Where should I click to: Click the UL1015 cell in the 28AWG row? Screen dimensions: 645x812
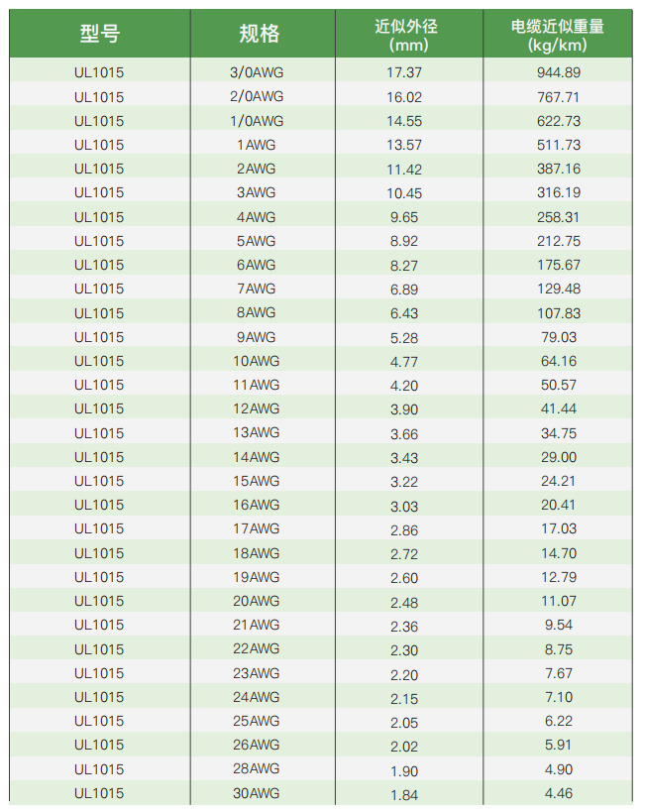(99, 769)
